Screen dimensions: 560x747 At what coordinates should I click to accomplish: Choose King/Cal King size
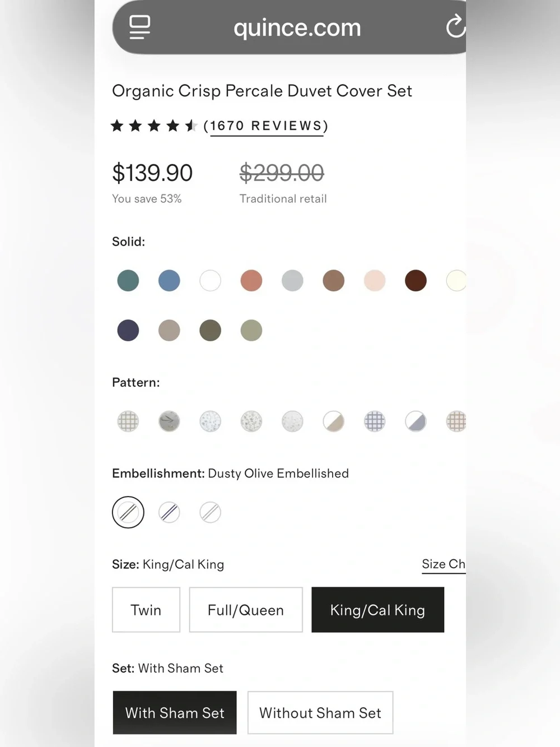tap(378, 610)
